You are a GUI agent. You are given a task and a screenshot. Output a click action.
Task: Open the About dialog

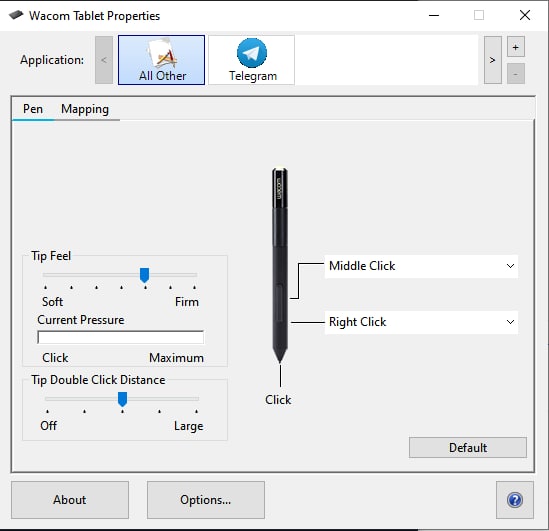tap(70, 499)
